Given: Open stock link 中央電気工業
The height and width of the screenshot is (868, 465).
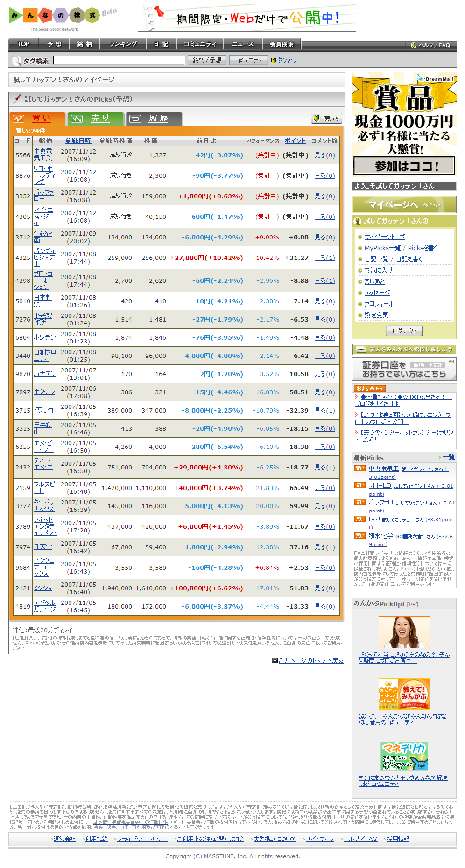Looking at the screenshot, I should (43, 155).
